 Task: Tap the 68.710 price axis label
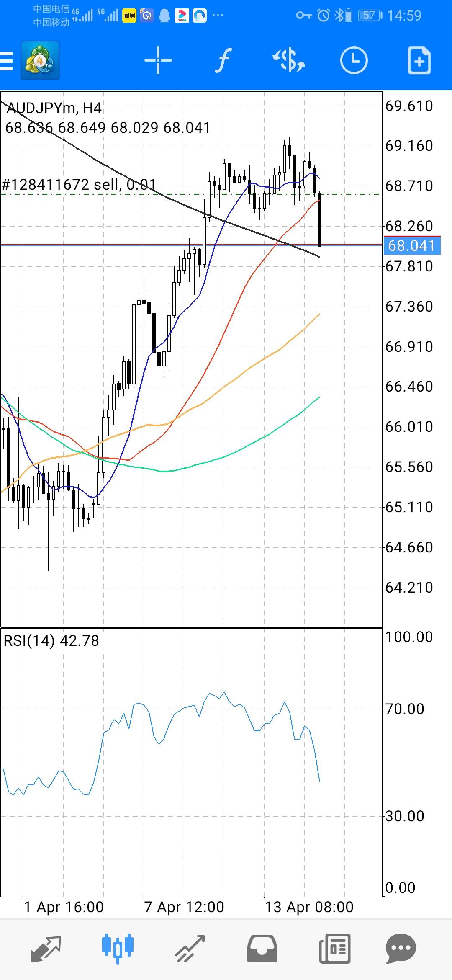tap(409, 186)
